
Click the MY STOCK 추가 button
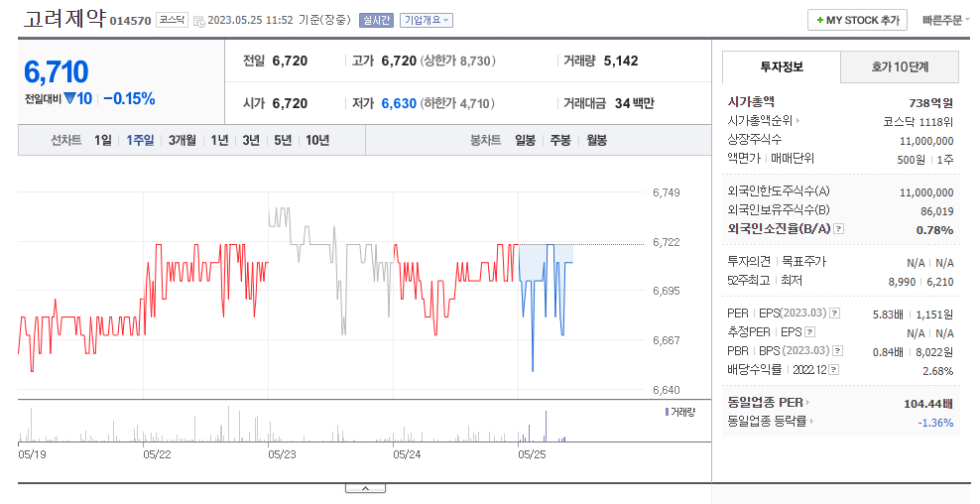(857, 20)
